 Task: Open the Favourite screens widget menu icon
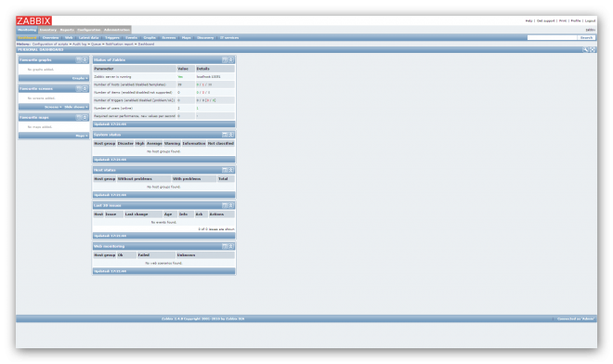point(79,89)
